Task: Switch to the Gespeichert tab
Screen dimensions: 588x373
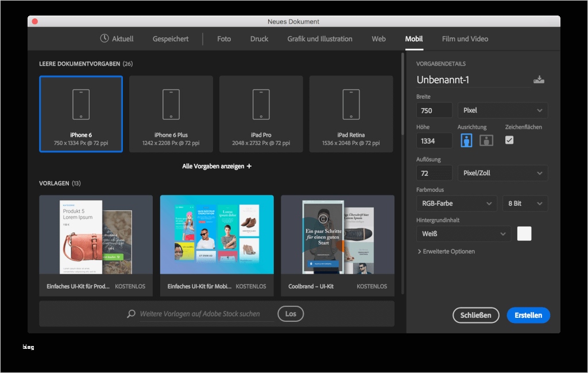Action: pyautogui.click(x=171, y=39)
